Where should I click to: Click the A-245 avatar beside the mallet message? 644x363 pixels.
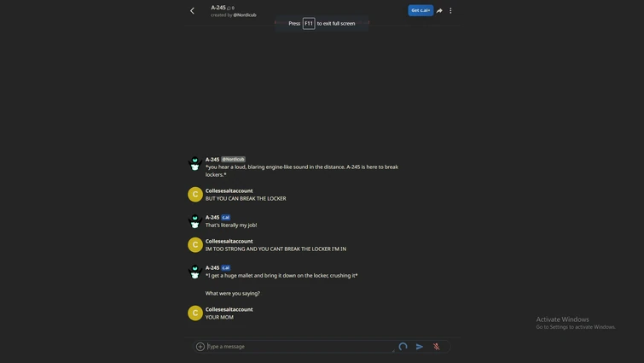click(x=195, y=272)
